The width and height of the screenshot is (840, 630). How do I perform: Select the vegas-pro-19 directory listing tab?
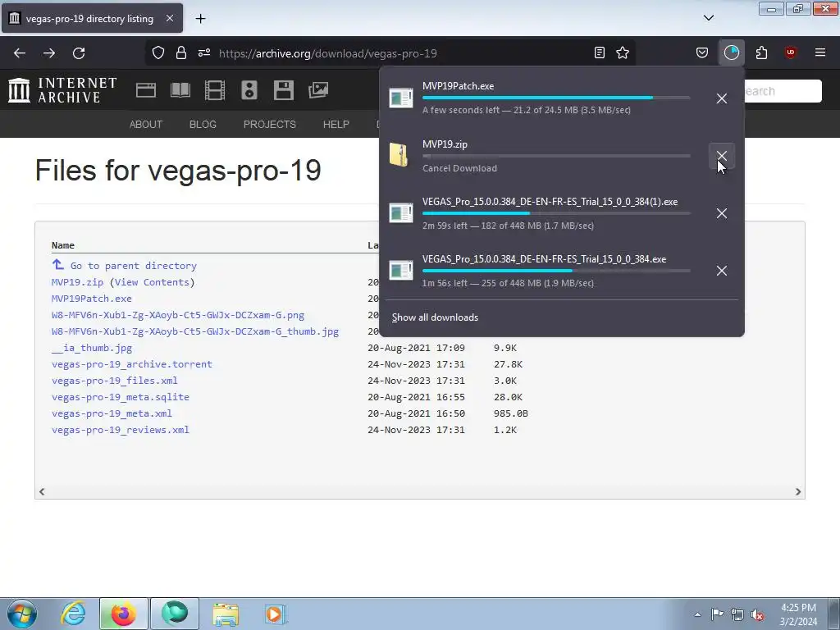coord(92,18)
